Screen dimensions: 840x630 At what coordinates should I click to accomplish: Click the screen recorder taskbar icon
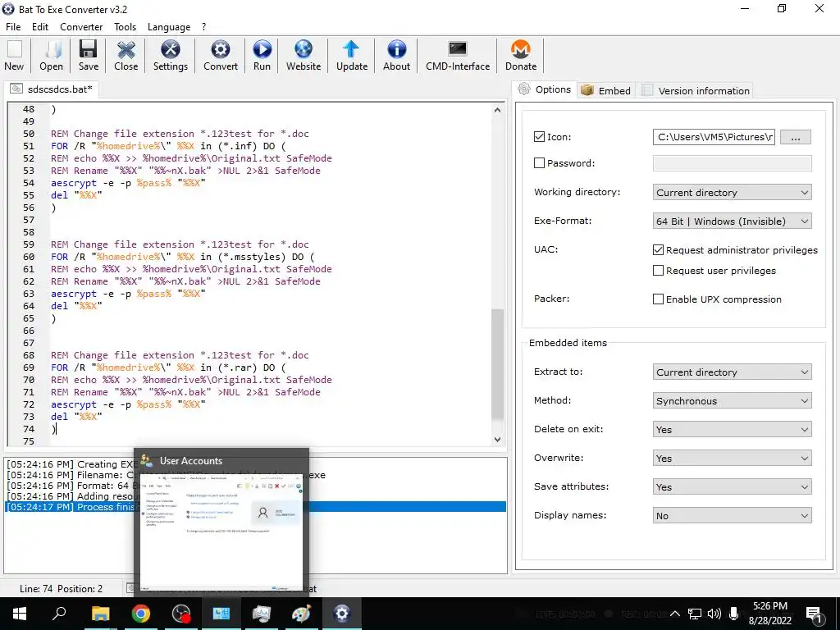coord(181,614)
